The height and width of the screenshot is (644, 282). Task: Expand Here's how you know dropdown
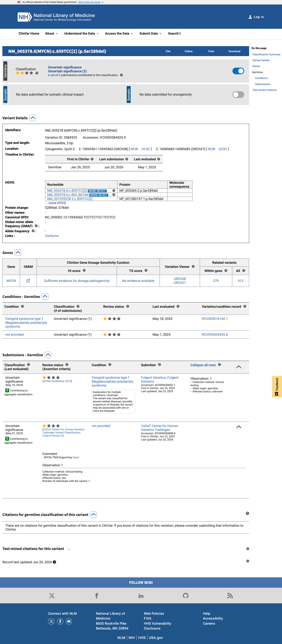tap(91, 2)
